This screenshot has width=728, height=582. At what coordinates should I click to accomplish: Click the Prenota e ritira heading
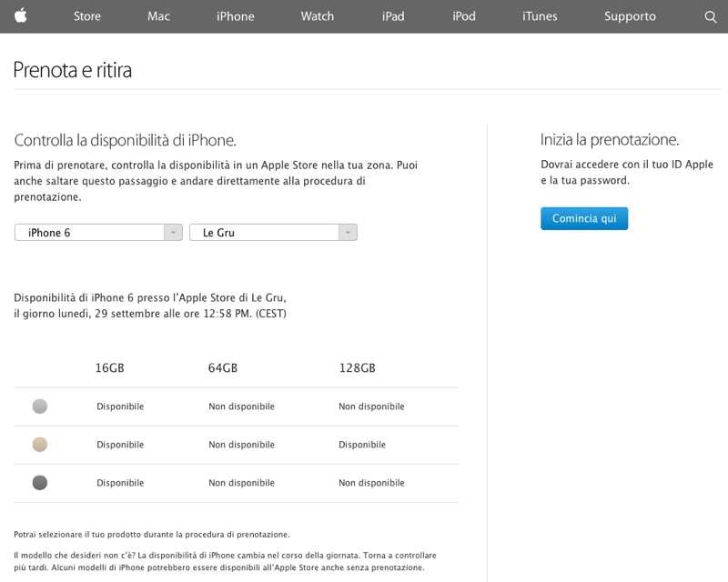tap(71, 68)
